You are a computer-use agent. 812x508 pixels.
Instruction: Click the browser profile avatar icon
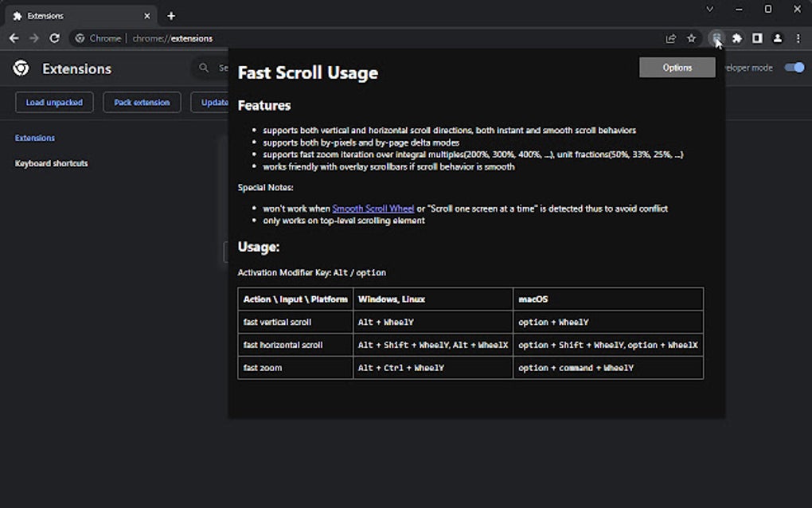[x=777, y=37]
